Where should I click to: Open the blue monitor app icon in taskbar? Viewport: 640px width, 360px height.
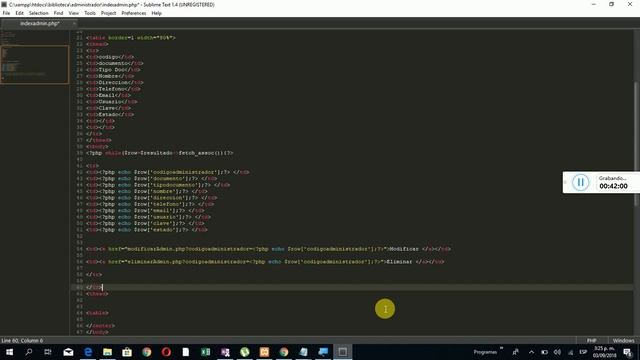coord(323,352)
